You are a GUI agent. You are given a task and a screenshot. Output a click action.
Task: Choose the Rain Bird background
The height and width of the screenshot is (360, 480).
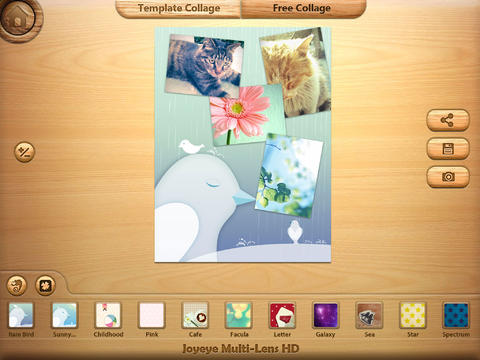(x=21, y=315)
